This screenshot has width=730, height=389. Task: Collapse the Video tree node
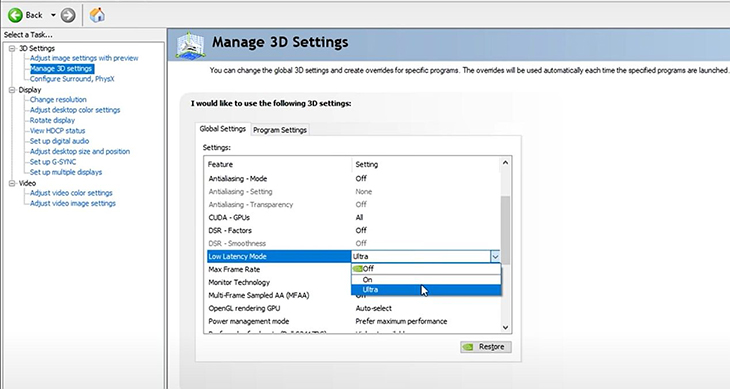pos(12,183)
